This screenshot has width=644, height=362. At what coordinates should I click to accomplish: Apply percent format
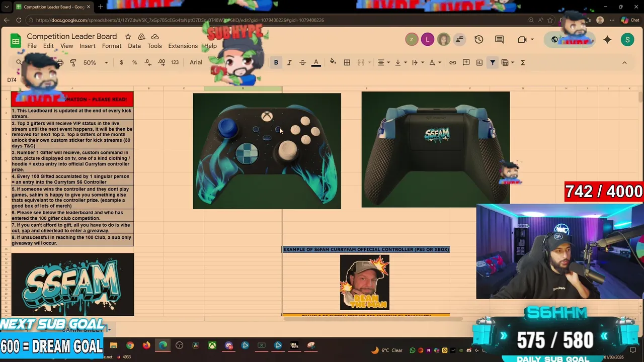[134, 62]
